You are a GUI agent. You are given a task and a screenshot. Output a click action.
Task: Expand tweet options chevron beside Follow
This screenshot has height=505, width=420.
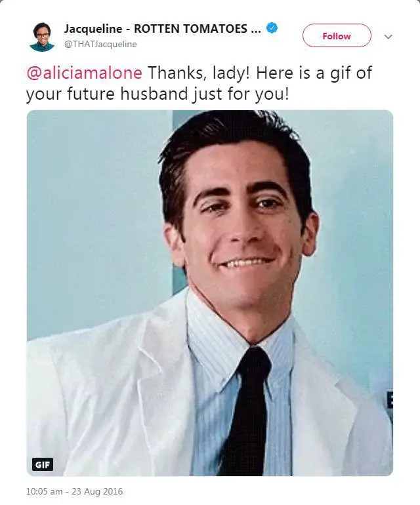pos(388,36)
